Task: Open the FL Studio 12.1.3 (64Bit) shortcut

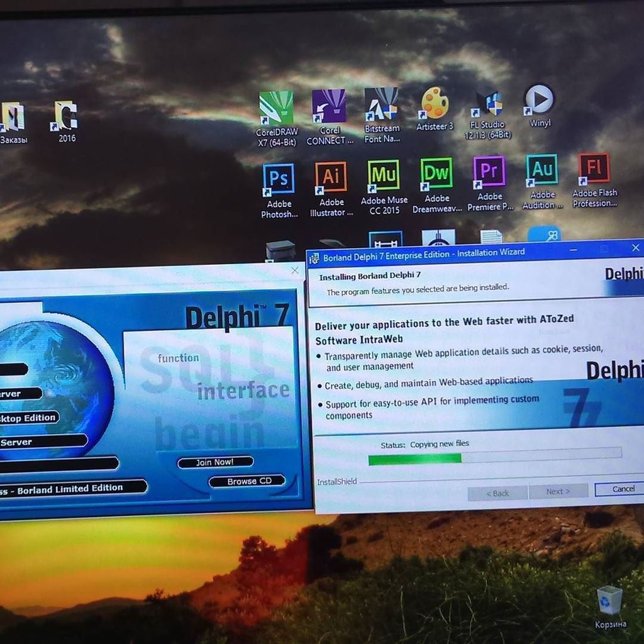Action: click(x=487, y=116)
